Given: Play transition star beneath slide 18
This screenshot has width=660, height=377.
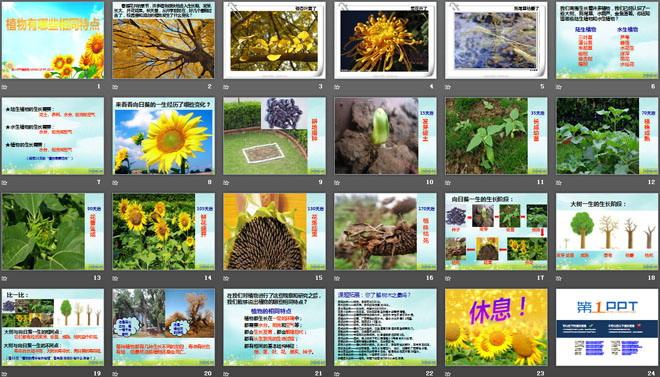Looking at the screenshot, I should [x=559, y=278].
